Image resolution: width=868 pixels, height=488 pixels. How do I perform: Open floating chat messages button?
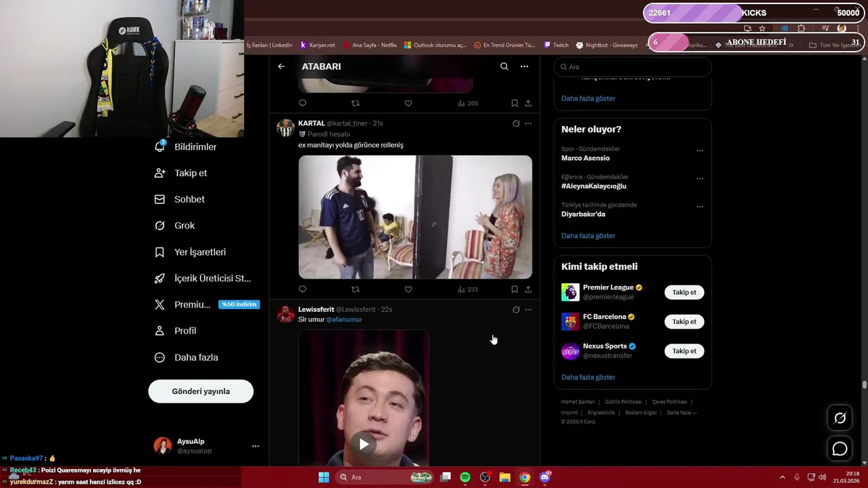840,449
